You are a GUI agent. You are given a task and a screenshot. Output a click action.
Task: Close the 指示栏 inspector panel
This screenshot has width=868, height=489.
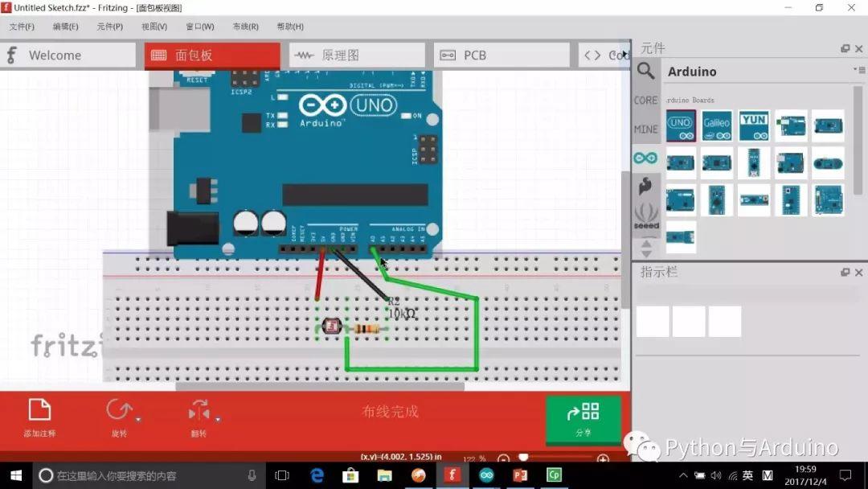point(858,273)
